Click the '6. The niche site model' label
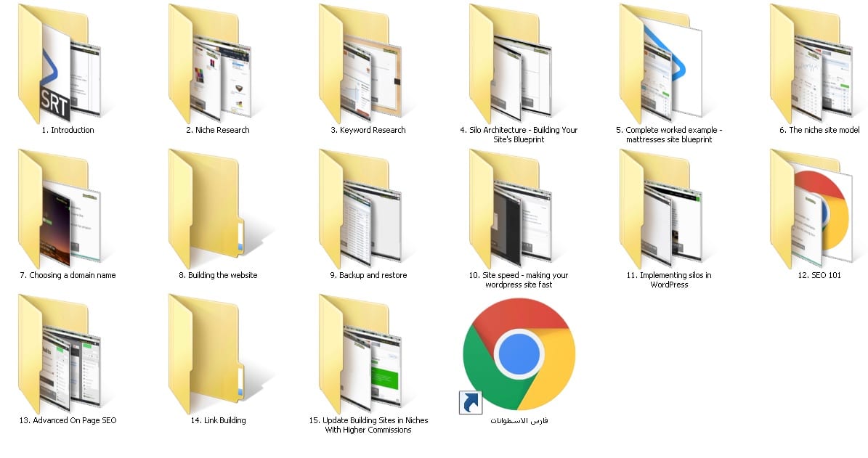This screenshot has height=458, width=868. pyautogui.click(x=820, y=130)
